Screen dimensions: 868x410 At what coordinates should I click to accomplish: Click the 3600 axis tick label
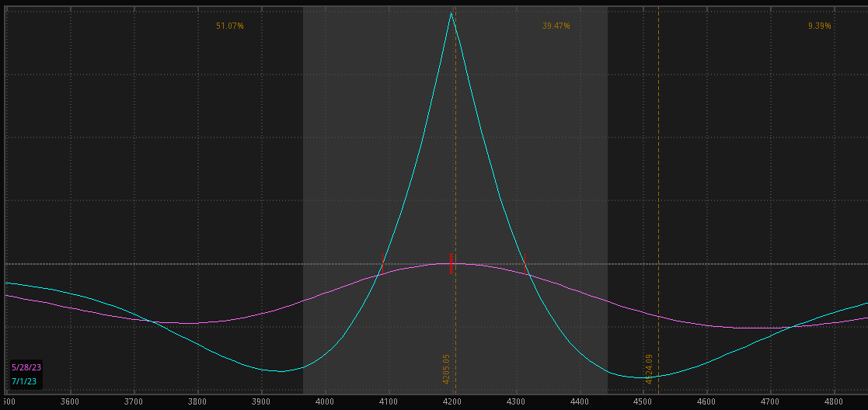click(x=70, y=401)
